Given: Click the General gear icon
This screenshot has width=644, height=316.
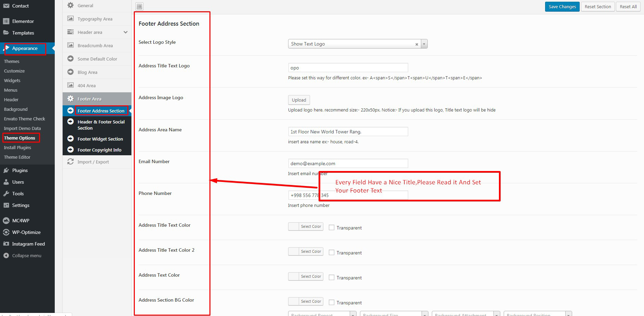Looking at the screenshot, I should pos(70,5).
